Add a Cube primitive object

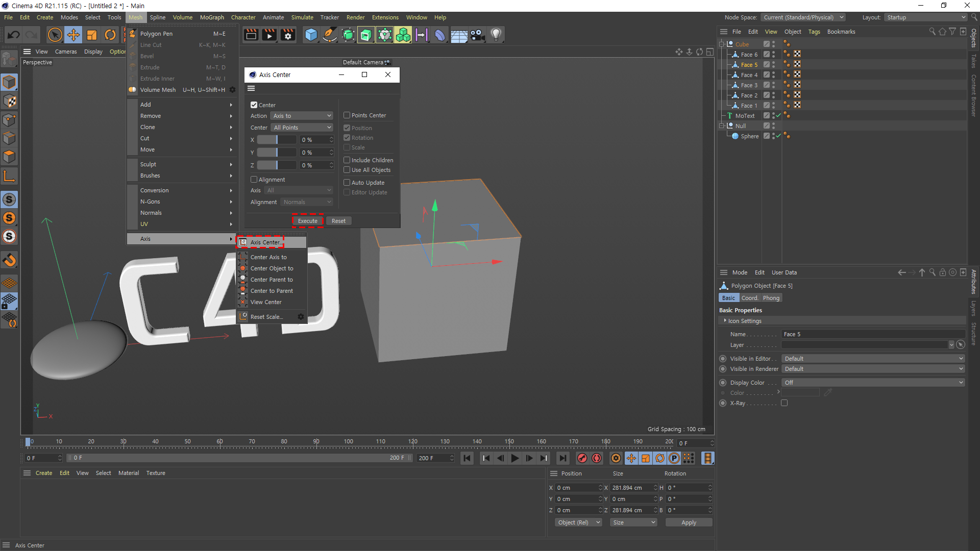pyautogui.click(x=311, y=35)
